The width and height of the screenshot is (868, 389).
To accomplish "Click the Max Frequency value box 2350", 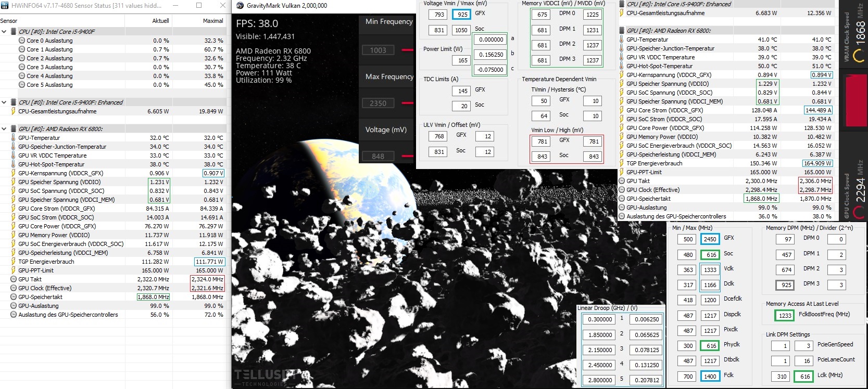I will click(x=378, y=103).
